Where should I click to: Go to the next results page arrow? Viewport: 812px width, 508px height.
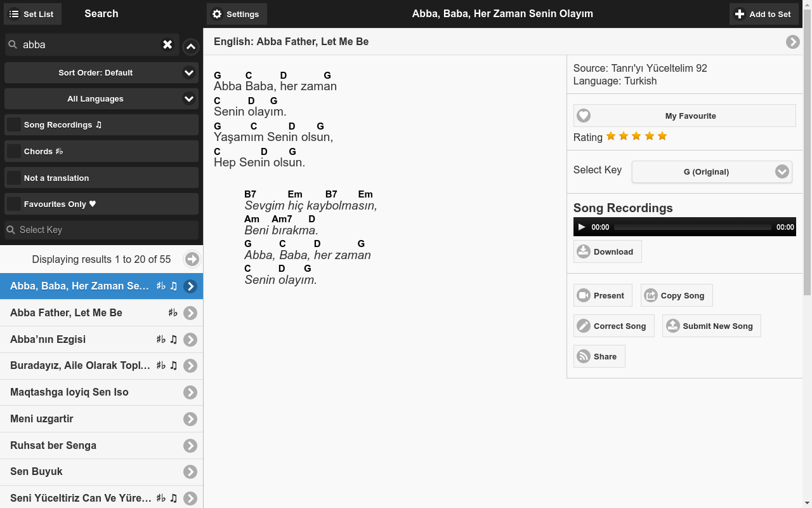[x=192, y=259]
